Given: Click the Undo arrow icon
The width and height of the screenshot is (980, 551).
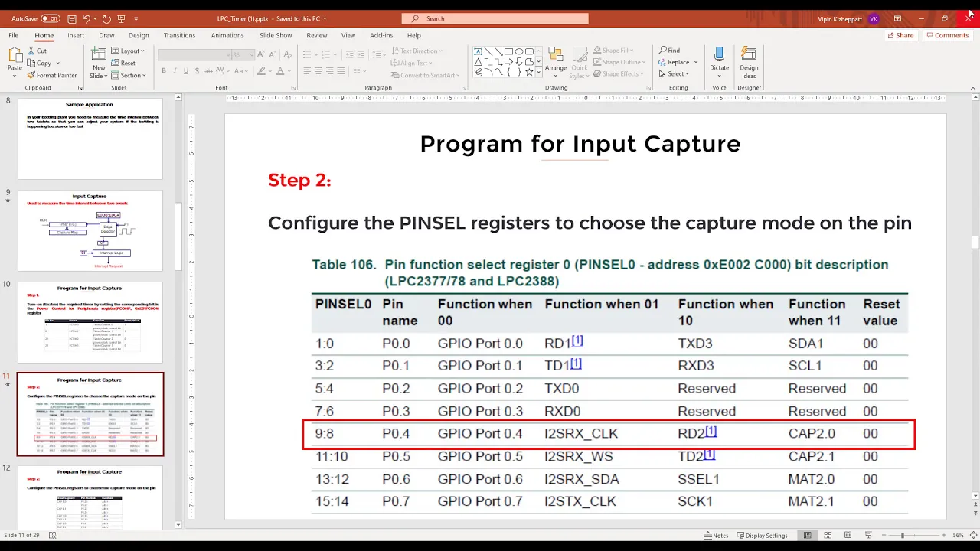Looking at the screenshot, I should (87, 18).
